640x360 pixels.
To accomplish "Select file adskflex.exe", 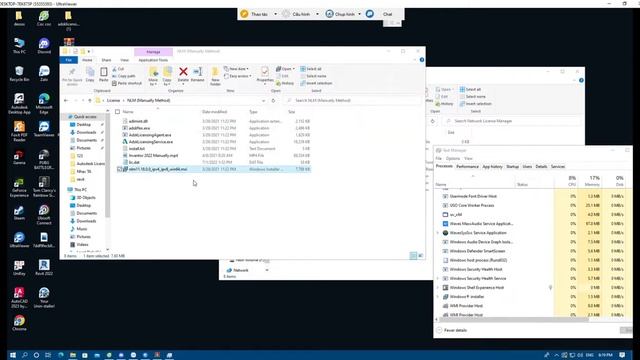I will 139,128.
